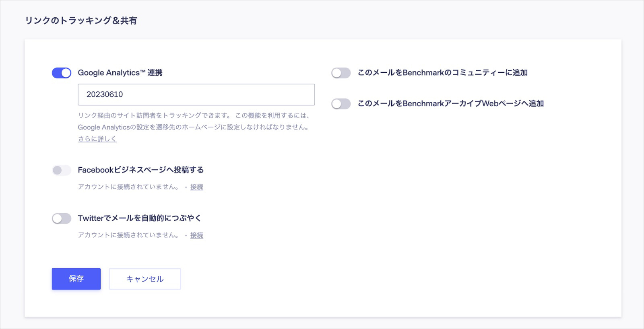Click the Benchmarkのコミュニティーに追加 label text
644x329 pixels.
[442, 73]
